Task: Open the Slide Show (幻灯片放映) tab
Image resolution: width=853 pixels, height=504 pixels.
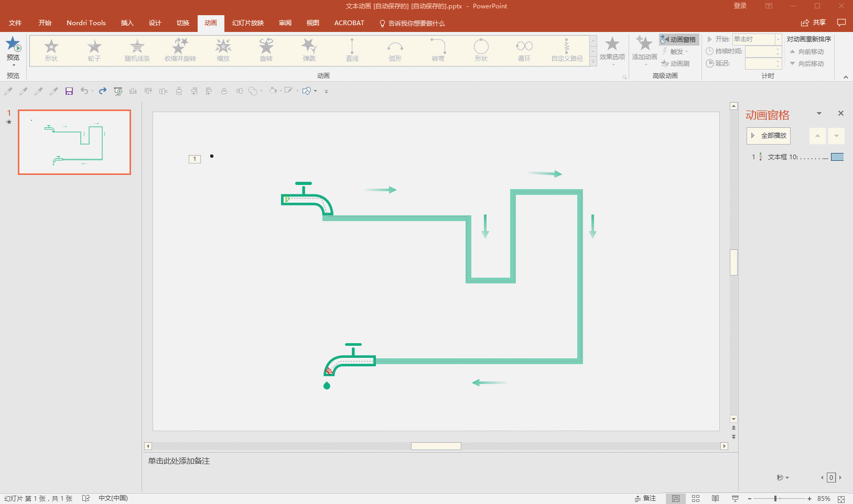Action: [248, 23]
